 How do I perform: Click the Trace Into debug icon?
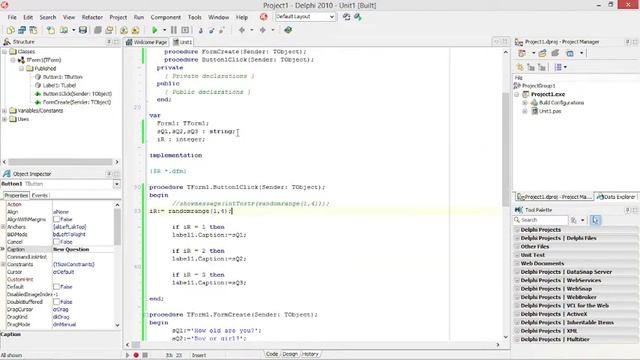(x=200, y=31)
